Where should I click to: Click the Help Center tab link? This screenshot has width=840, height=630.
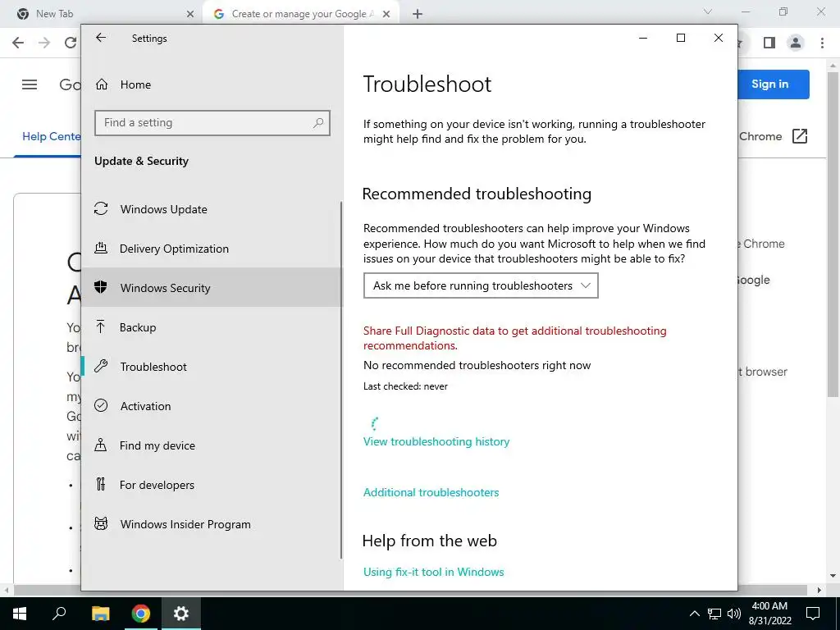pyautogui.click(x=51, y=136)
